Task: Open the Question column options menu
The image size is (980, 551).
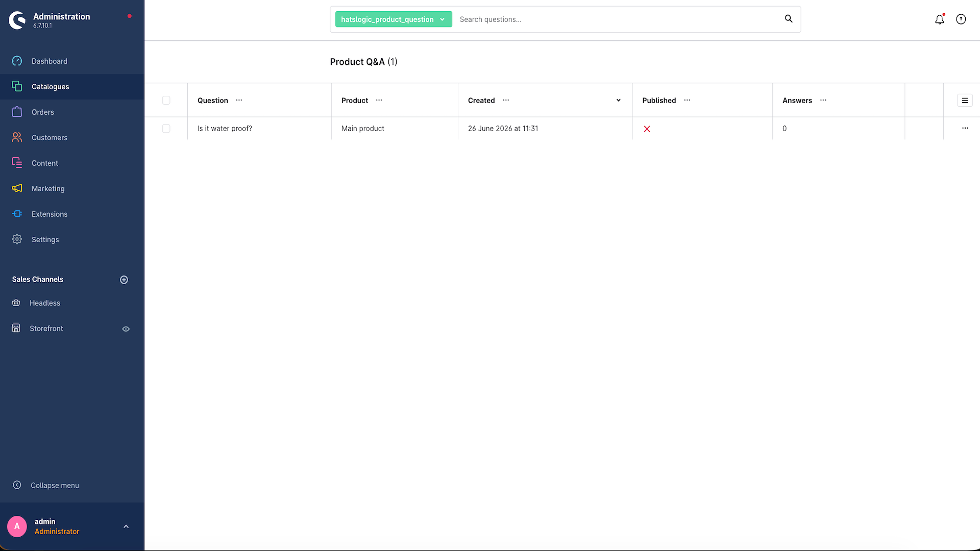Action: [x=239, y=100]
